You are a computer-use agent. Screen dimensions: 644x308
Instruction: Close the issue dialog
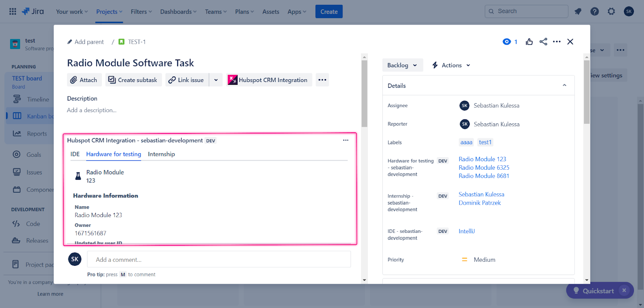click(x=570, y=42)
